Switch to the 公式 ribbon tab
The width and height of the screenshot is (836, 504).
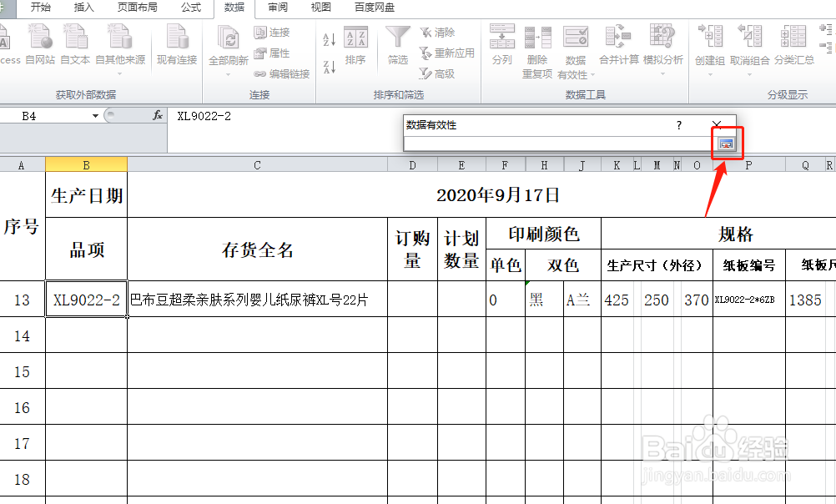(190, 8)
